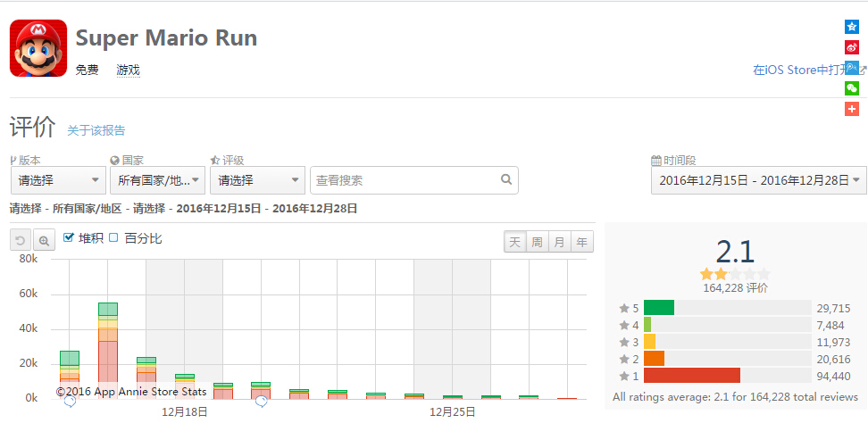Click the 免费 price label

tap(87, 70)
